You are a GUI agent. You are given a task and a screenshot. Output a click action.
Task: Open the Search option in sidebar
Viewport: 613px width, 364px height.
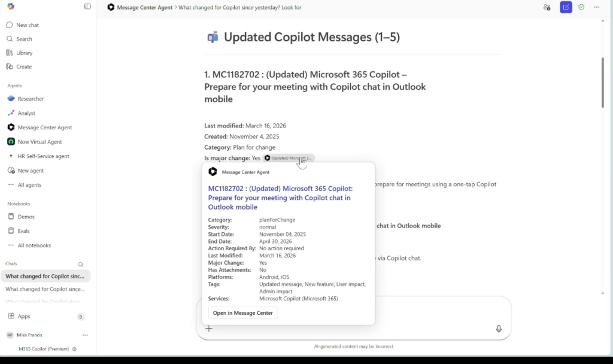24,39
